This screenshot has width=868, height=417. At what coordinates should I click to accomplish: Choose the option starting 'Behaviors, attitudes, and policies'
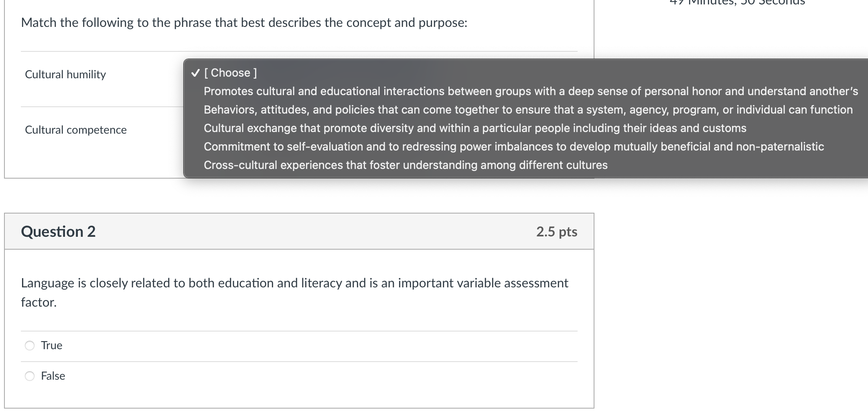[x=528, y=110]
